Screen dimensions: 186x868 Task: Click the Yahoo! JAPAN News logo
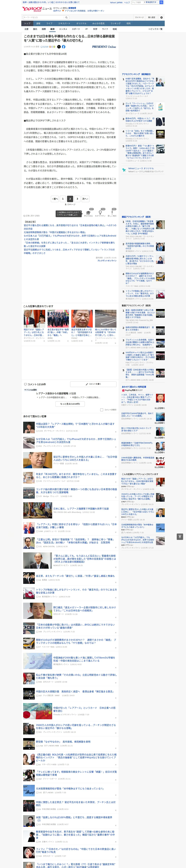click(37, 9)
